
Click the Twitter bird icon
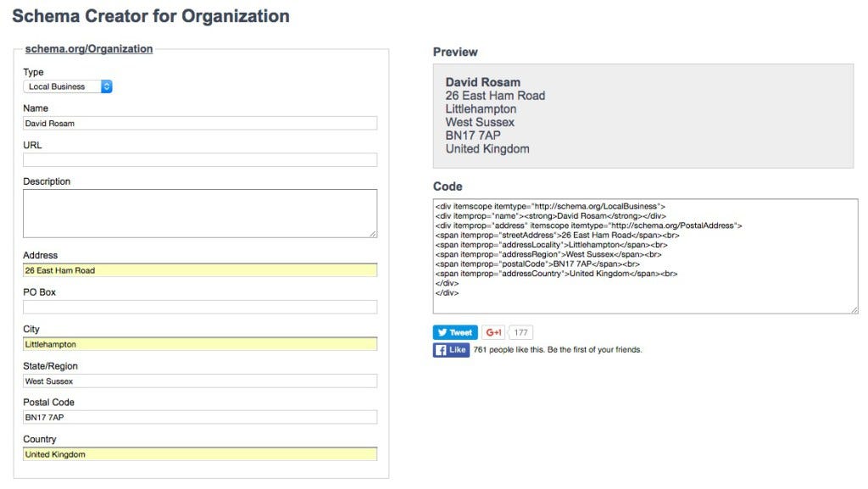(x=442, y=332)
